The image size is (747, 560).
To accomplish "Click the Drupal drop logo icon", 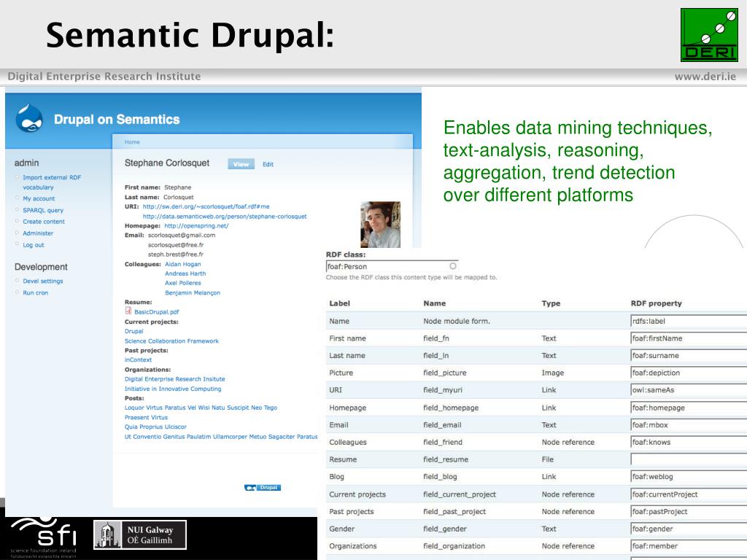I will click(29, 117).
